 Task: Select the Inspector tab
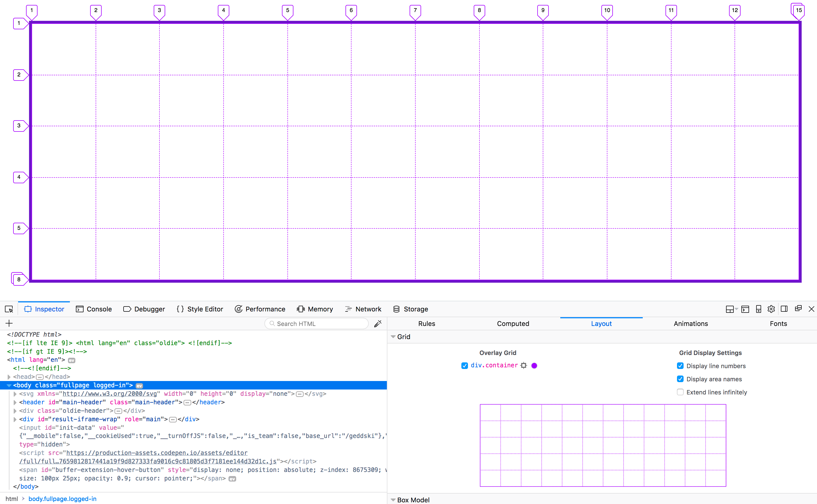pos(44,309)
